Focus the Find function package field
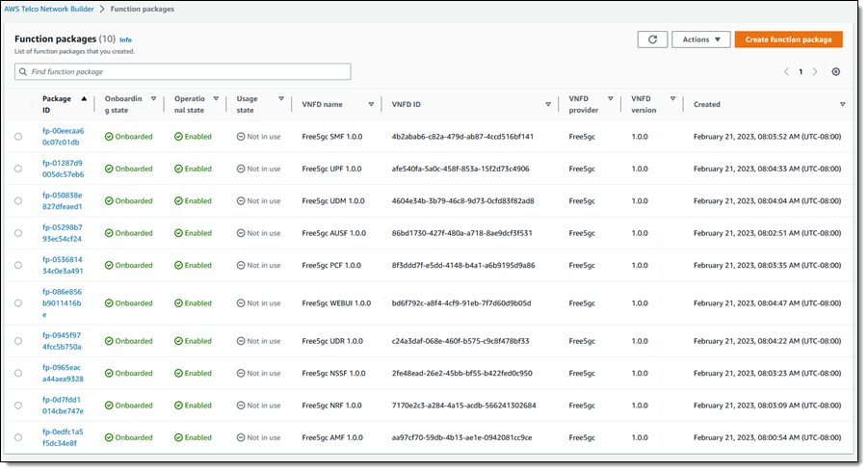868x472 pixels. (x=183, y=72)
